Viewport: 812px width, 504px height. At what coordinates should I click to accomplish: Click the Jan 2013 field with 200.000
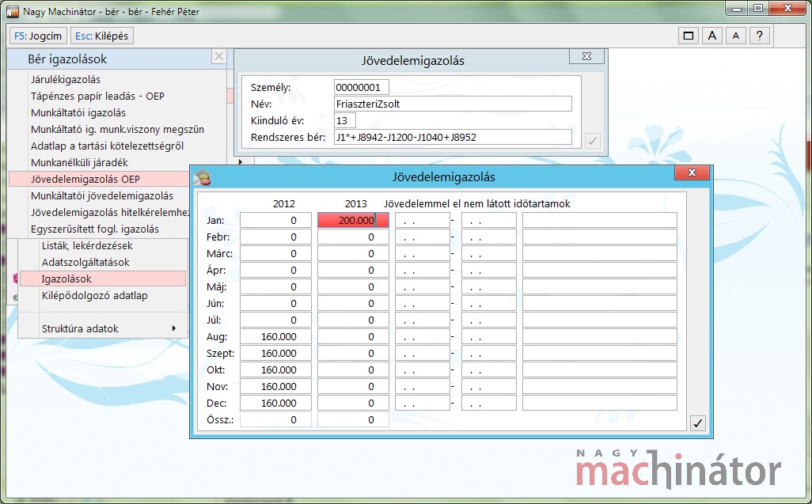pyautogui.click(x=353, y=220)
